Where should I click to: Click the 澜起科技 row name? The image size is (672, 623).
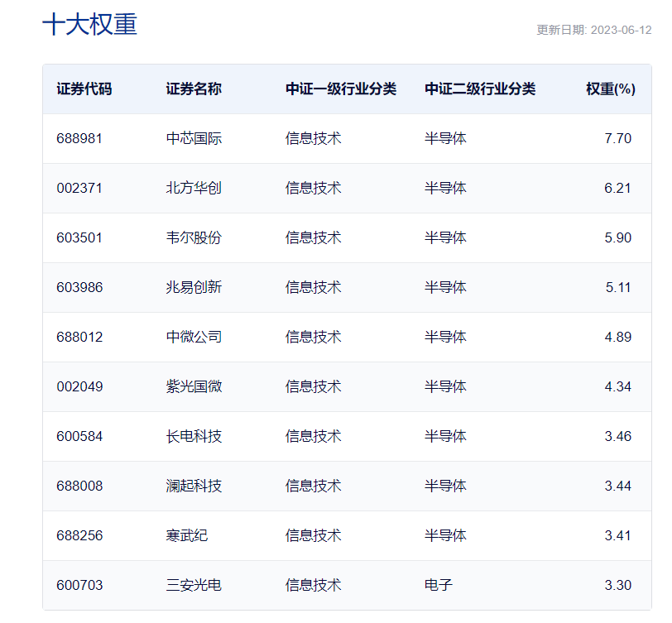(194, 486)
